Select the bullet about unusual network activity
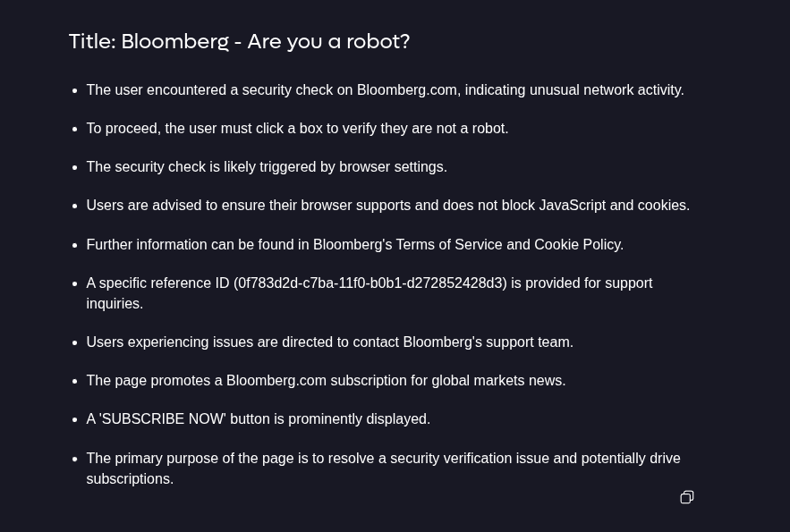The width and height of the screenshot is (790, 532). 385,90
